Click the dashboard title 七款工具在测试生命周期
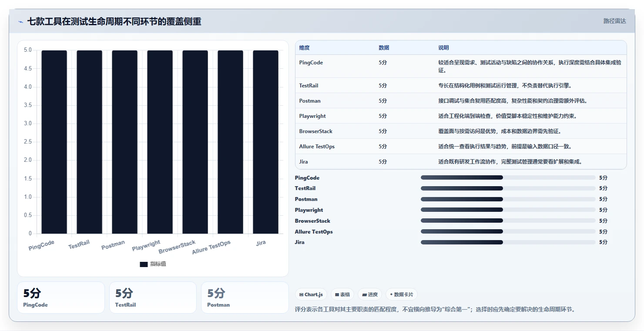 point(114,22)
